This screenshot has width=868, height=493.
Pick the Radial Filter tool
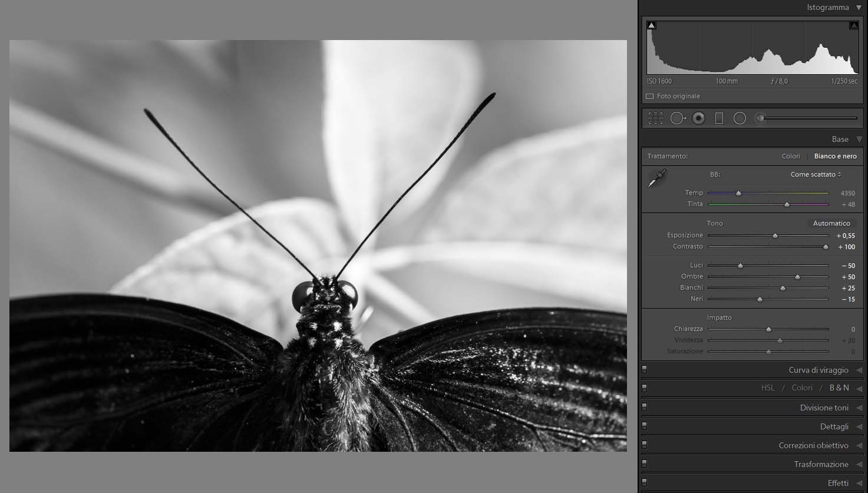coord(740,118)
